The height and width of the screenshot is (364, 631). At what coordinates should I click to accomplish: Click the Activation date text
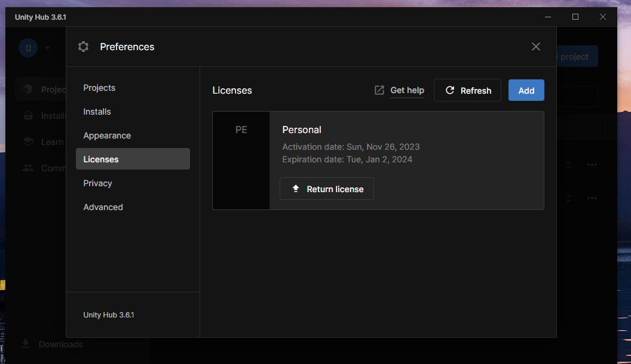[x=351, y=147]
